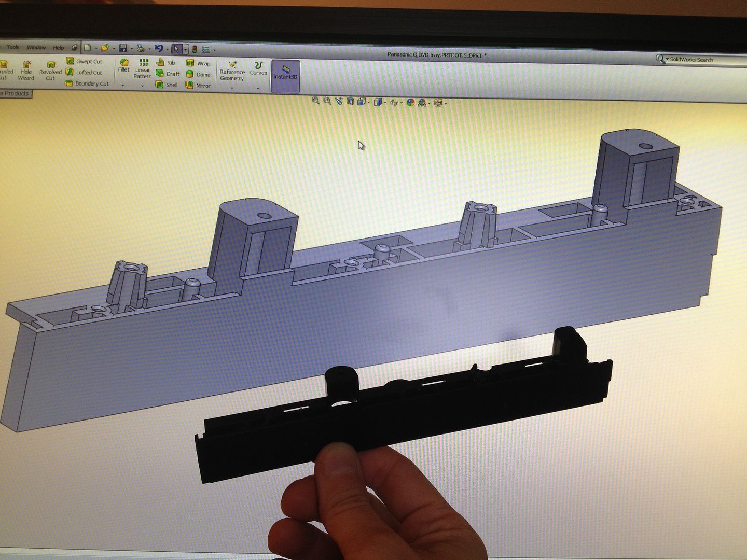Click the Save button in toolbar

tap(123, 48)
